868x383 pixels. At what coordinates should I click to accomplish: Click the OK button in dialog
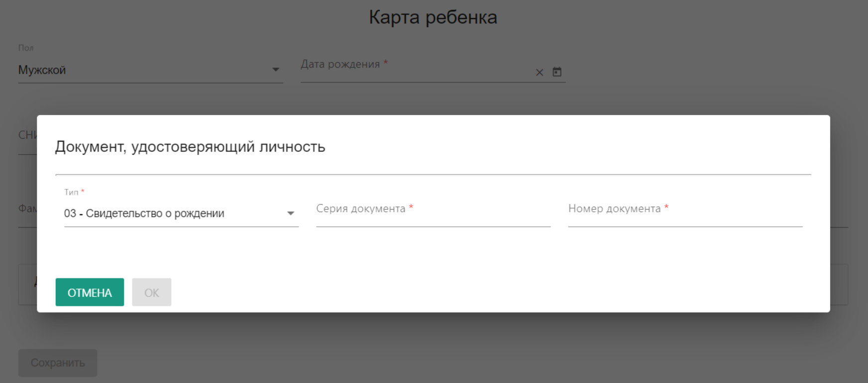coord(152,292)
